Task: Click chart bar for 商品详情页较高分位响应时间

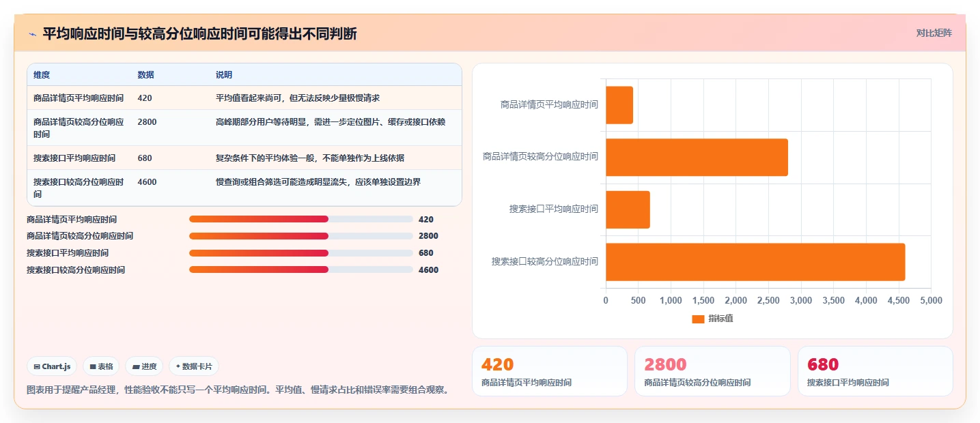Action: pyautogui.click(x=697, y=157)
